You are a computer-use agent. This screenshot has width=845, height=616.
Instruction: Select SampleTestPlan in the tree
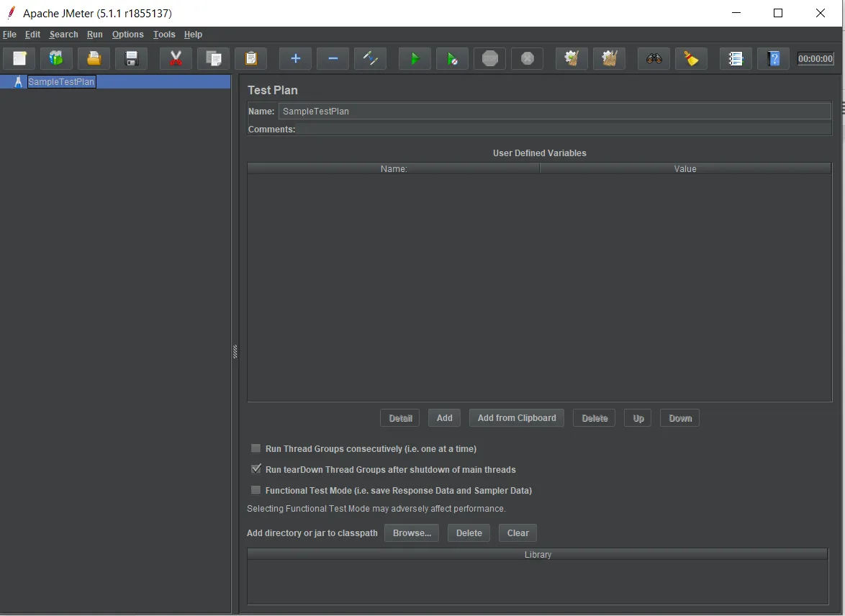click(61, 81)
